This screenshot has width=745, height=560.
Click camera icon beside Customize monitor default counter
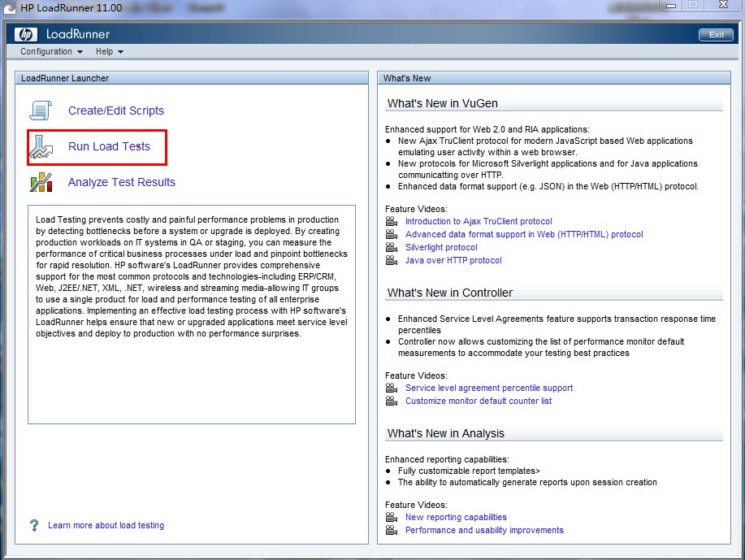(x=392, y=401)
